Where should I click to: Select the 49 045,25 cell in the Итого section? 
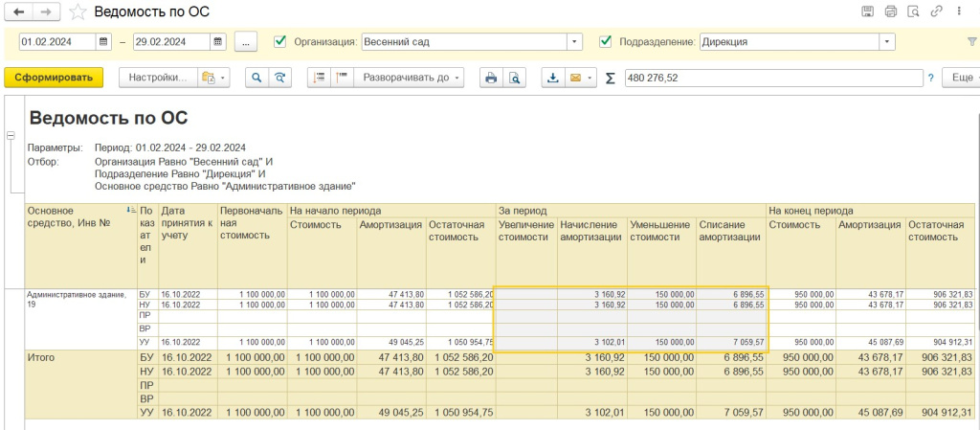pos(391,413)
